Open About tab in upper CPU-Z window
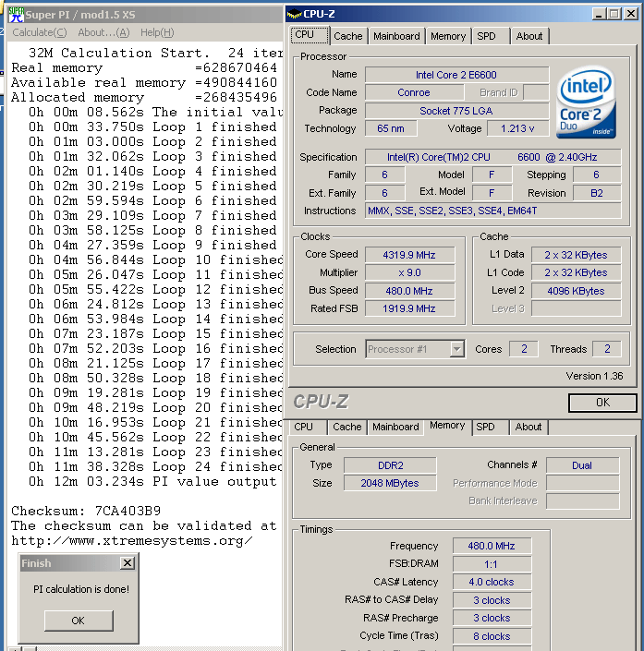The image size is (644, 651). pyautogui.click(x=529, y=36)
